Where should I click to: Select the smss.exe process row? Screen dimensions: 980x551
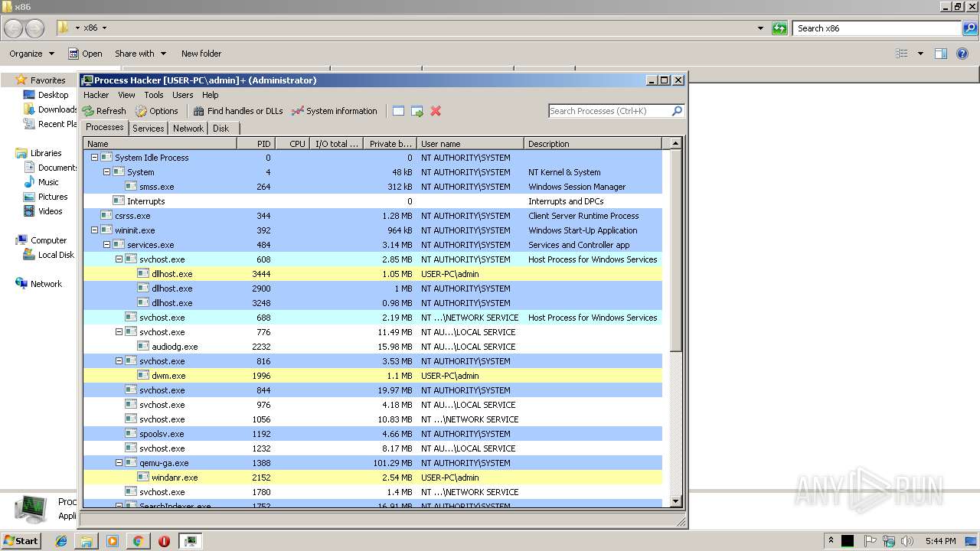coord(372,187)
